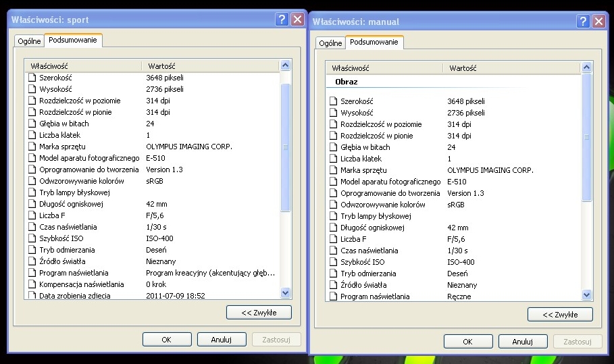Image resolution: width=614 pixels, height=364 pixels.
Task: Click Anuluj in manual properties window
Action: (523, 342)
